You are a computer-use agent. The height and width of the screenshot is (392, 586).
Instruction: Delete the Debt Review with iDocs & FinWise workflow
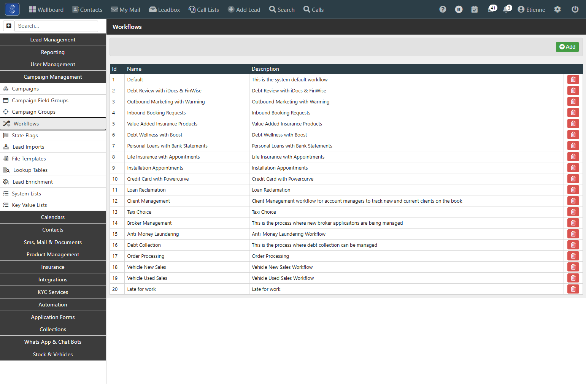pyautogui.click(x=573, y=90)
